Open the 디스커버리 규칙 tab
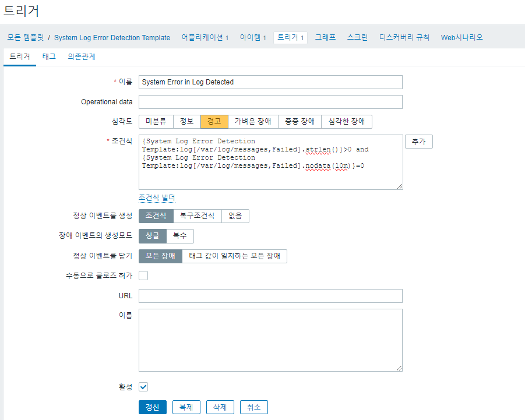The height and width of the screenshot is (420, 525). 404,37
